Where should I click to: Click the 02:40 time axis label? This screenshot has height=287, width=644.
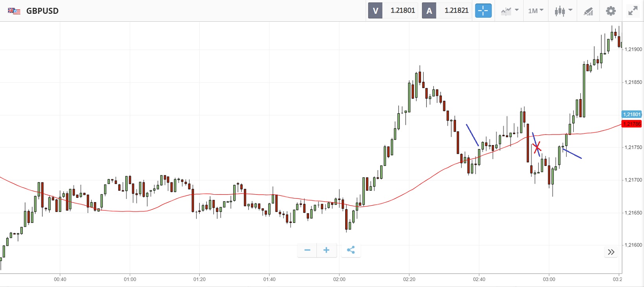pos(479,280)
